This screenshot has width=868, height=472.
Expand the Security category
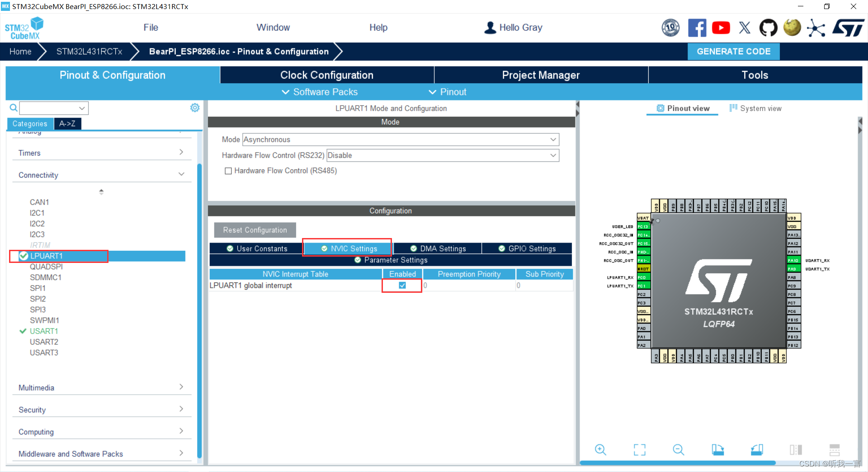102,410
